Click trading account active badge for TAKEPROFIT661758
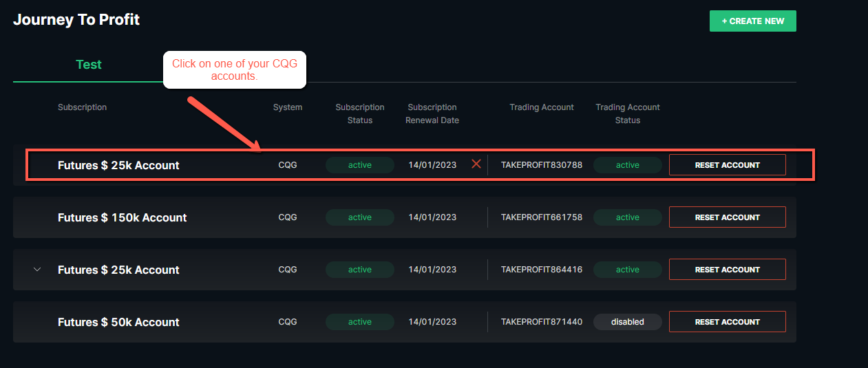This screenshot has width=868, height=368. (x=628, y=217)
